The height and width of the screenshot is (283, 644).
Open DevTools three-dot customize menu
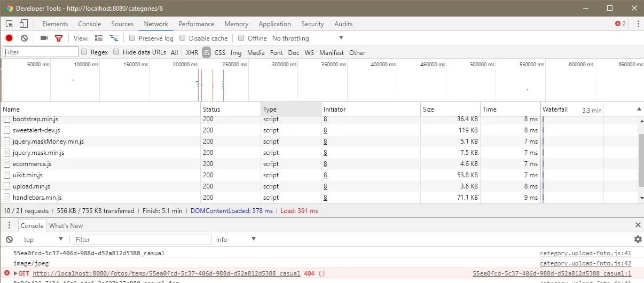638,24
